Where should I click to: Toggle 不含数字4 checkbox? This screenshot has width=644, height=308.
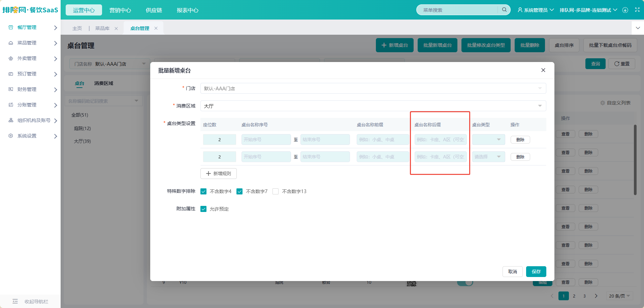(203, 191)
